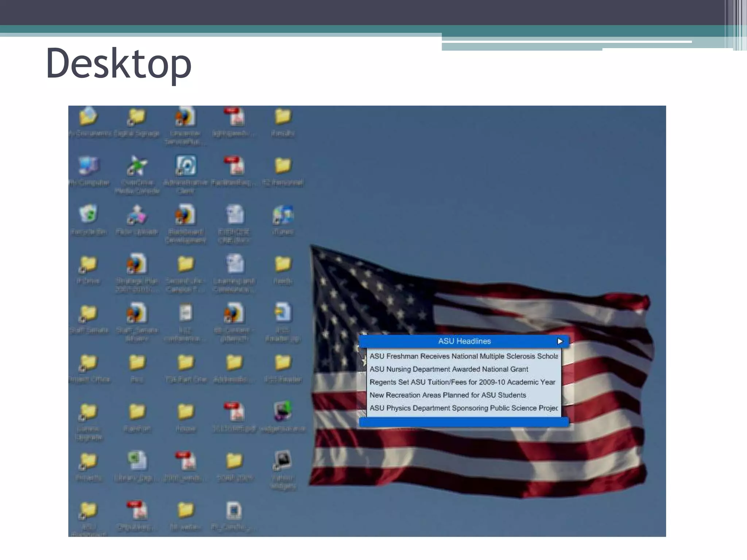Expand ASU Headlines widget arrow
Screen dimensions: 747x560
pos(560,341)
